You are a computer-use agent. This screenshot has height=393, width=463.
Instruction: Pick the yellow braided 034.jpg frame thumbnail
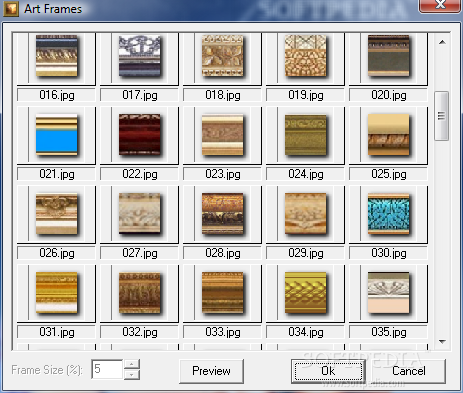tap(306, 293)
